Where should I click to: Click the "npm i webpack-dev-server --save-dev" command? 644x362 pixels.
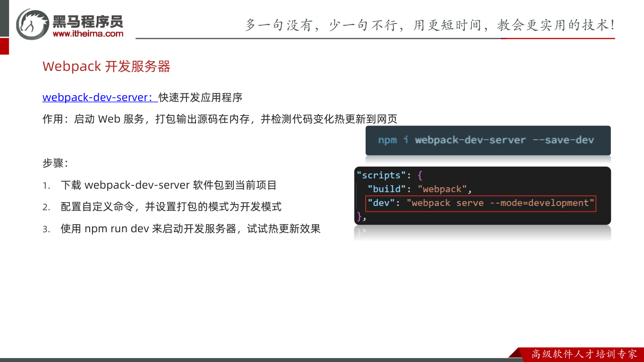coord(486,140)
